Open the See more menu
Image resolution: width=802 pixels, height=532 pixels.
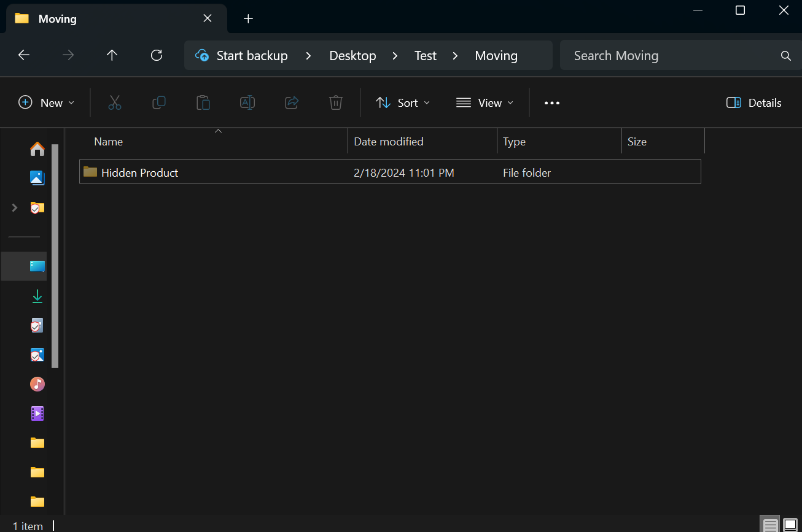coord(551,102)
